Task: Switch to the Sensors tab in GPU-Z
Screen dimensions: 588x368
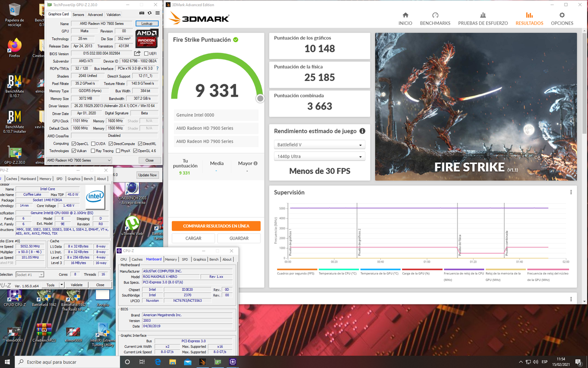Action: pyautogui.click(x=78, y=15)
